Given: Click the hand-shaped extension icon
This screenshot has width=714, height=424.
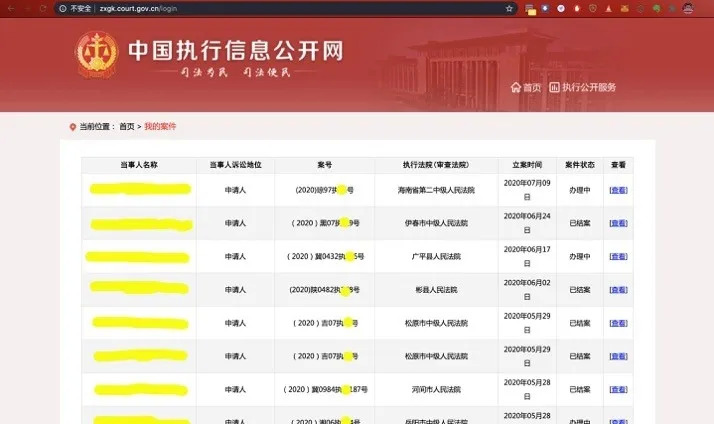Looking at the screenshot, I should [x=577, y=8].
